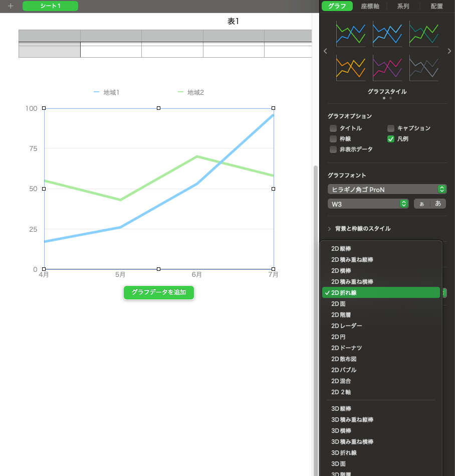Toggle the 非表示データ checkbox
This screenshot has height=476, width=455.
(x=333, y=149)
